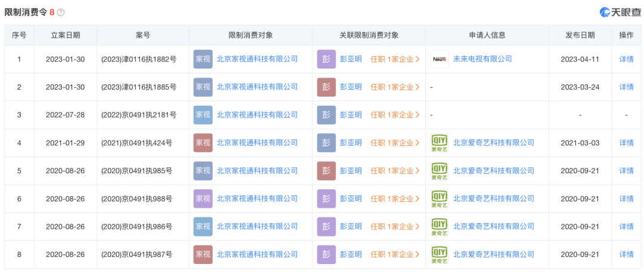Click the 立案日期 column header
Screen dimensions: 644x273
click(66, 35)
